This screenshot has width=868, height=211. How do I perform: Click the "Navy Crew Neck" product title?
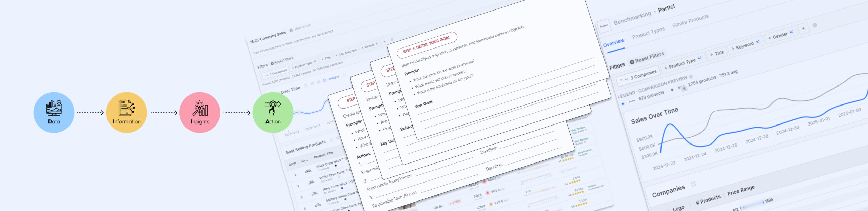click(x=338, y=185)
